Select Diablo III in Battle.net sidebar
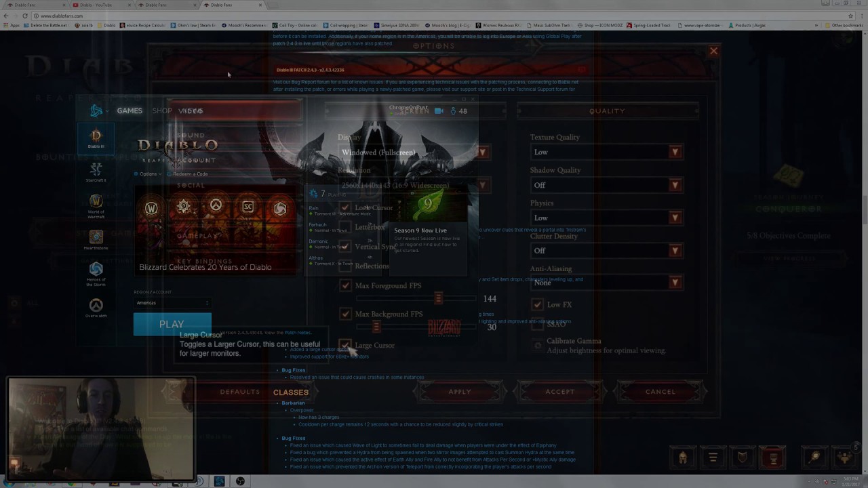Viewport: 868px width, 488px height. 96,138
